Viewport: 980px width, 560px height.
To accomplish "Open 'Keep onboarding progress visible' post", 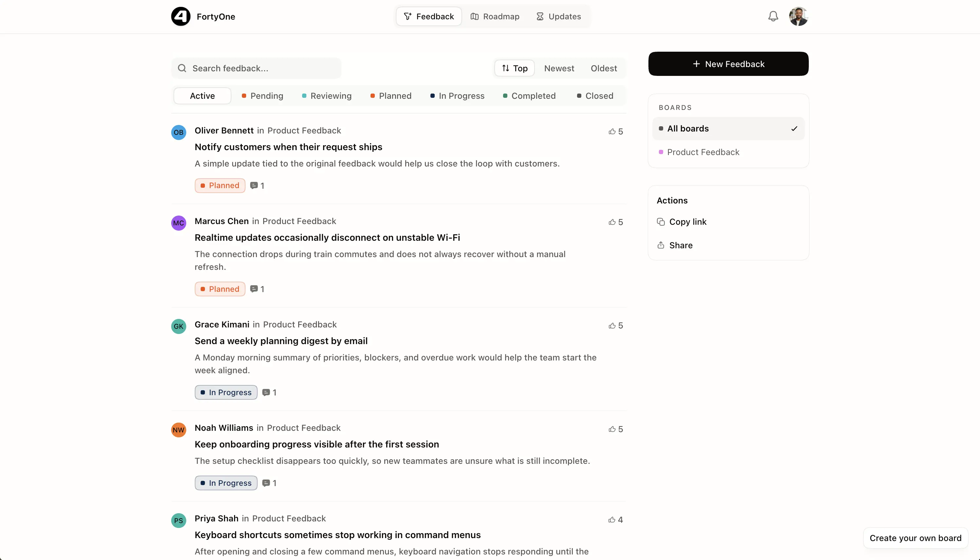I will [x=317, y=445].
